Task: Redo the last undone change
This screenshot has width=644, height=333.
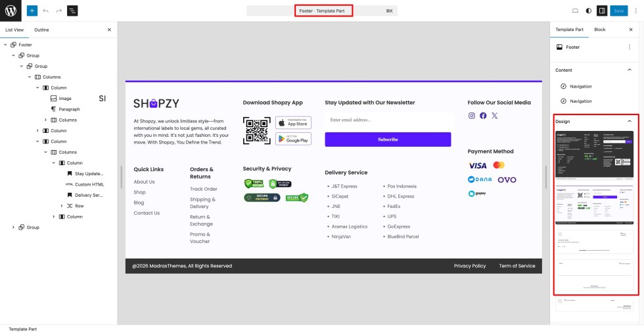Action: (x=59, y=11)
